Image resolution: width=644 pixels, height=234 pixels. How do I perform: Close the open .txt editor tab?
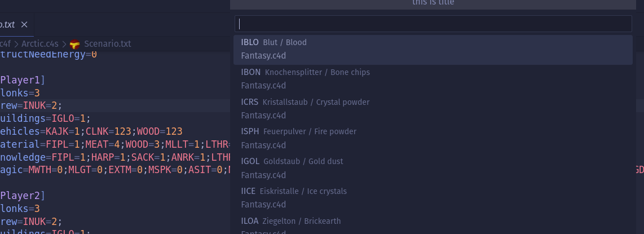(24, 25)
